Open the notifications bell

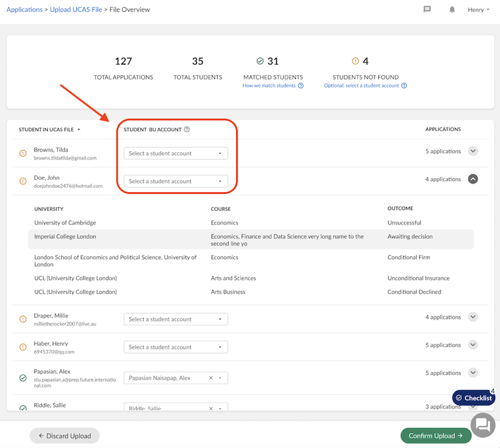tap(452, 9)
